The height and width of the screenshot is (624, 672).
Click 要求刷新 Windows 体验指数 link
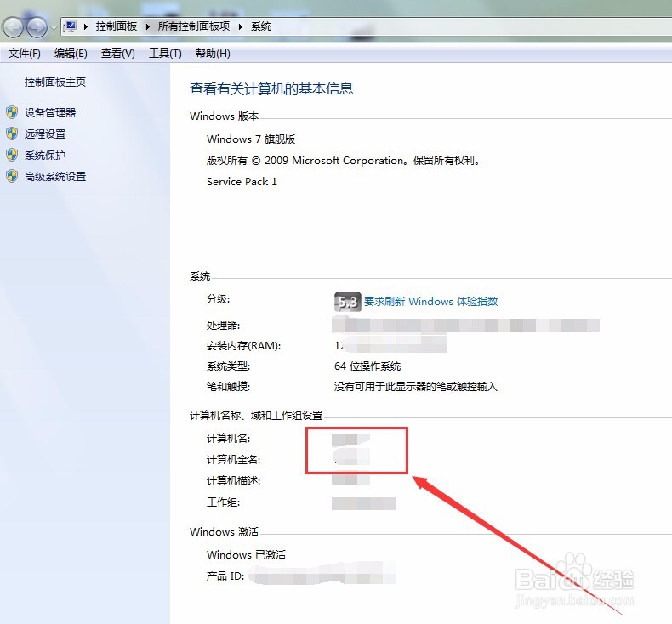tap(430, 302)
